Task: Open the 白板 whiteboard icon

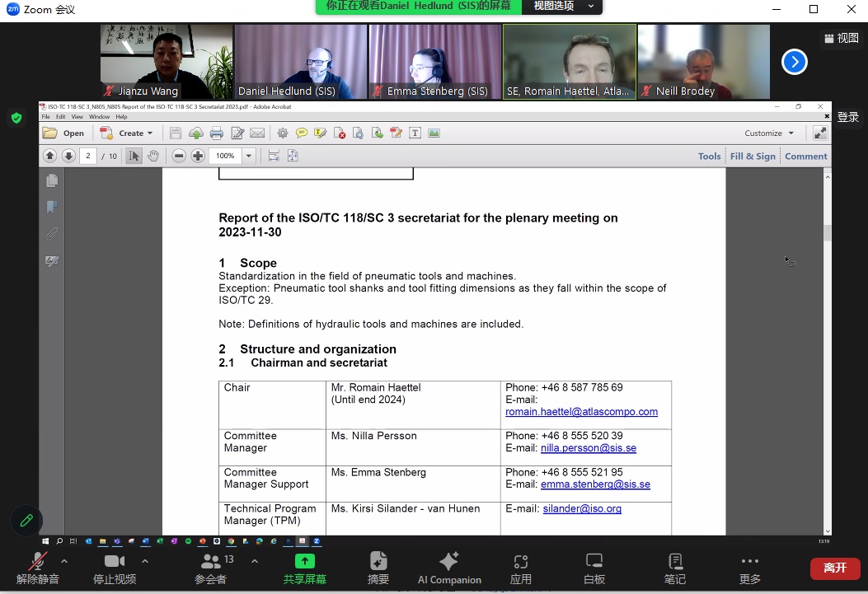Action: [594, 568]
